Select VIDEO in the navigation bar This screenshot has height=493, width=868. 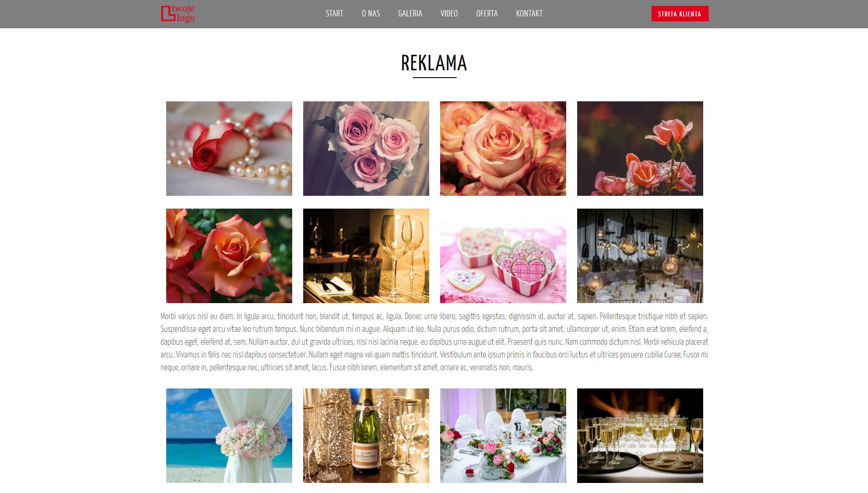(449, 14)
